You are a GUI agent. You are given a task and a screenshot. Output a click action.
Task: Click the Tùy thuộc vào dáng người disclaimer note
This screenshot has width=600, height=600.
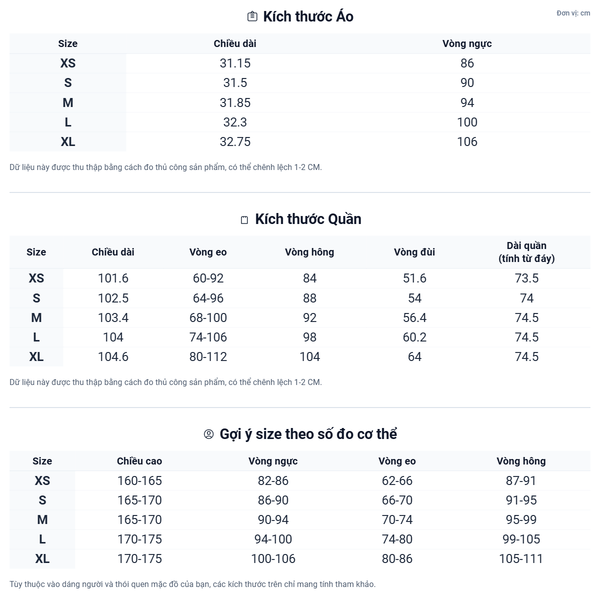coord(192,584)
